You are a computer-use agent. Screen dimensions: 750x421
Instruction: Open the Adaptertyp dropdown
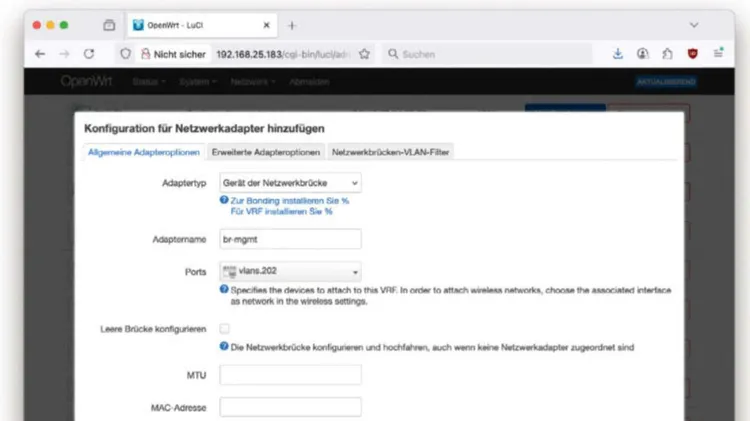[x=290, y=183]
